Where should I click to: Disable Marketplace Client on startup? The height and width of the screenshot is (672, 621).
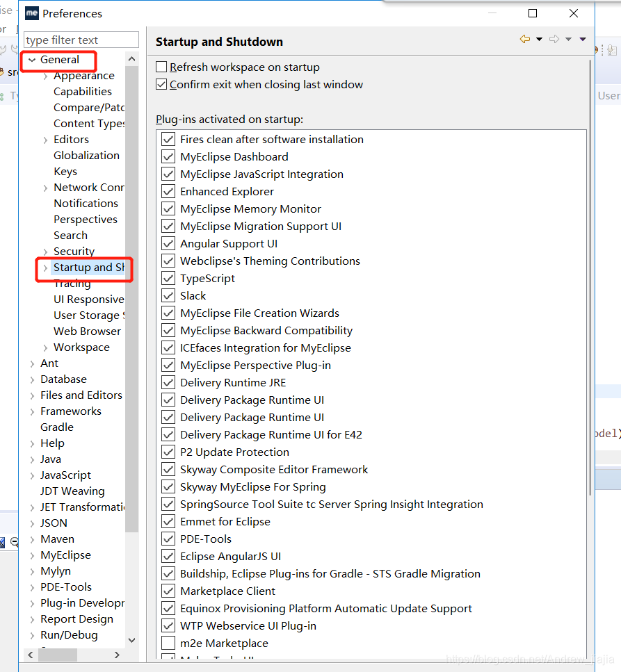click(x=168, y=591)
